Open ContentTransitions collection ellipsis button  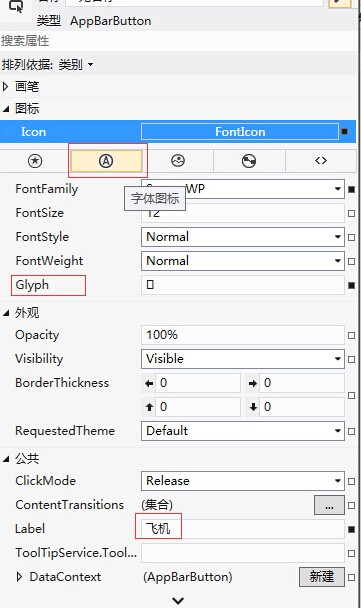coord(329,505)
